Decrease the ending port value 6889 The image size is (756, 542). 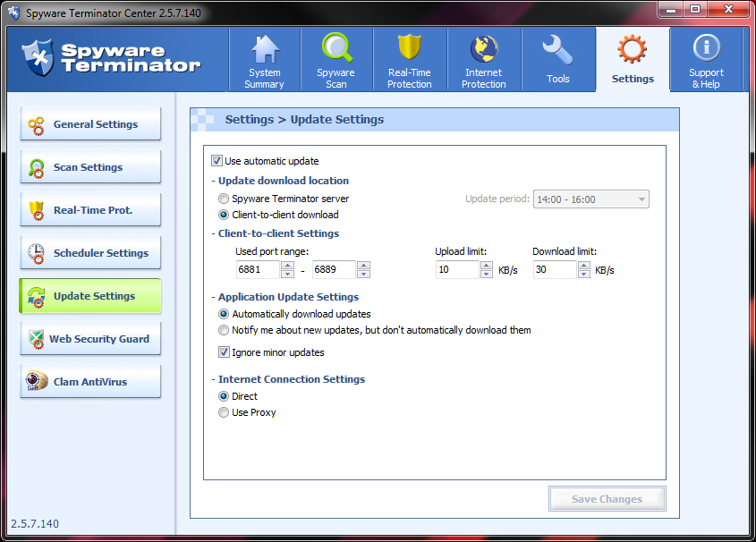pyautogui.click(x=363, y=274)
